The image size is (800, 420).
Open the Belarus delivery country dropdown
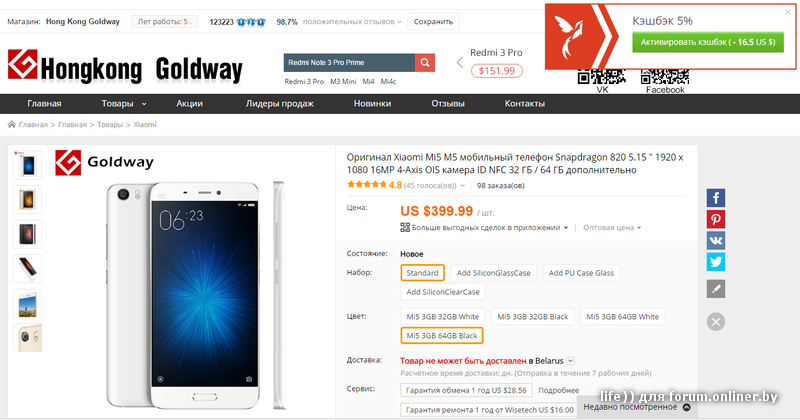[570, 361]
